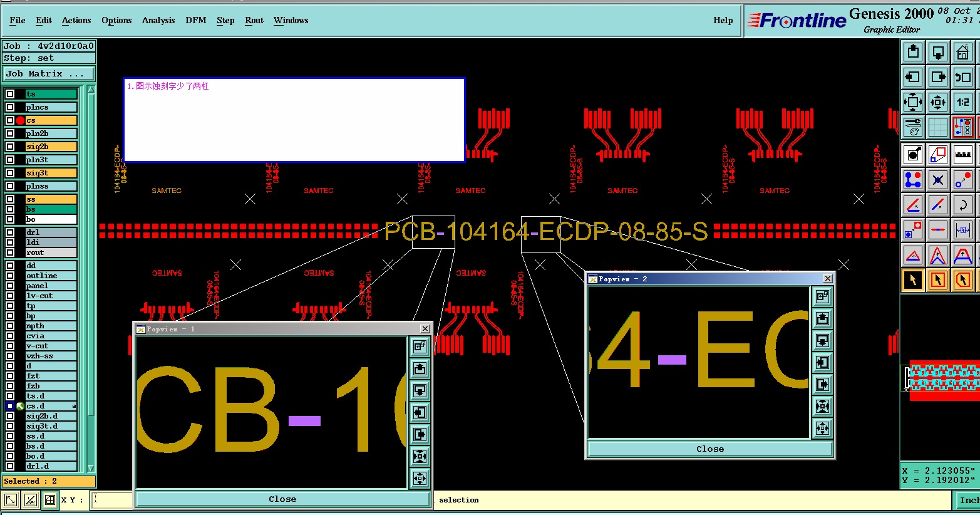Click pan right icon in Popview 1
The height and width of the screenshot is (515, 980).
coord(420,434)
